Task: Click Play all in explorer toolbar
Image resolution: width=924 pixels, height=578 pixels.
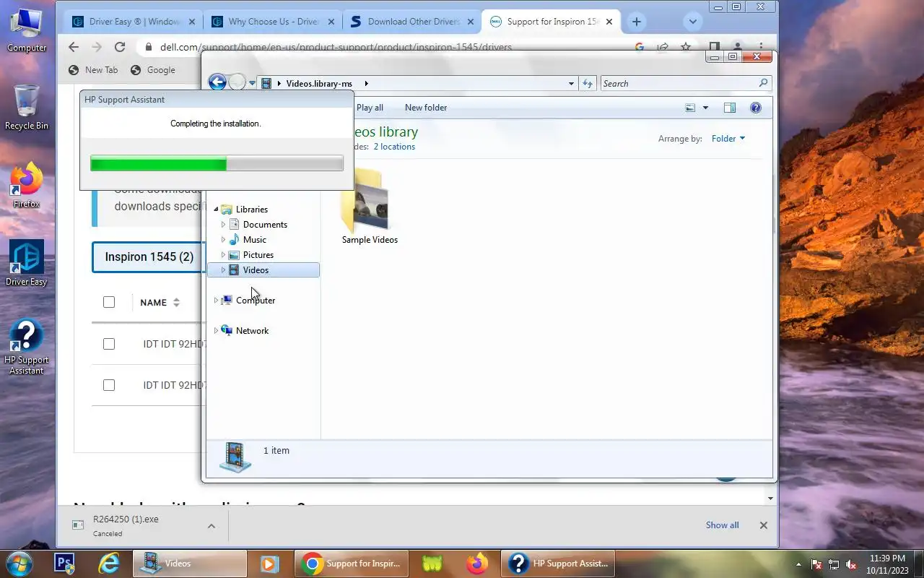Action: coord(370,108)
